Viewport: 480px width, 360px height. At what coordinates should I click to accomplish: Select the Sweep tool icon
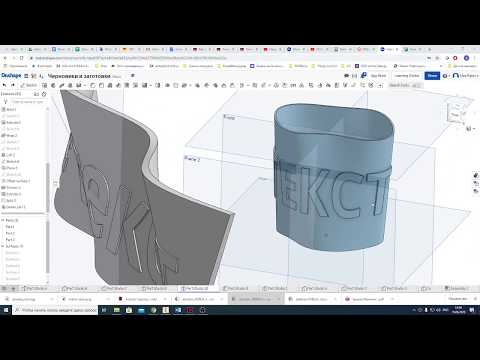tap(62, 85)
